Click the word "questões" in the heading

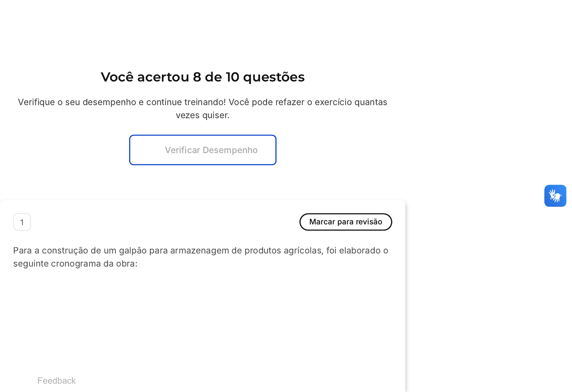coord(274,77)
